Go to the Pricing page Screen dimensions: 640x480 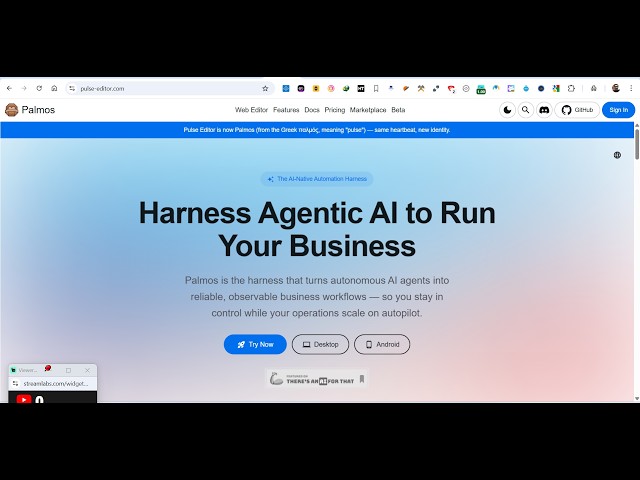(x=335, y=110)
